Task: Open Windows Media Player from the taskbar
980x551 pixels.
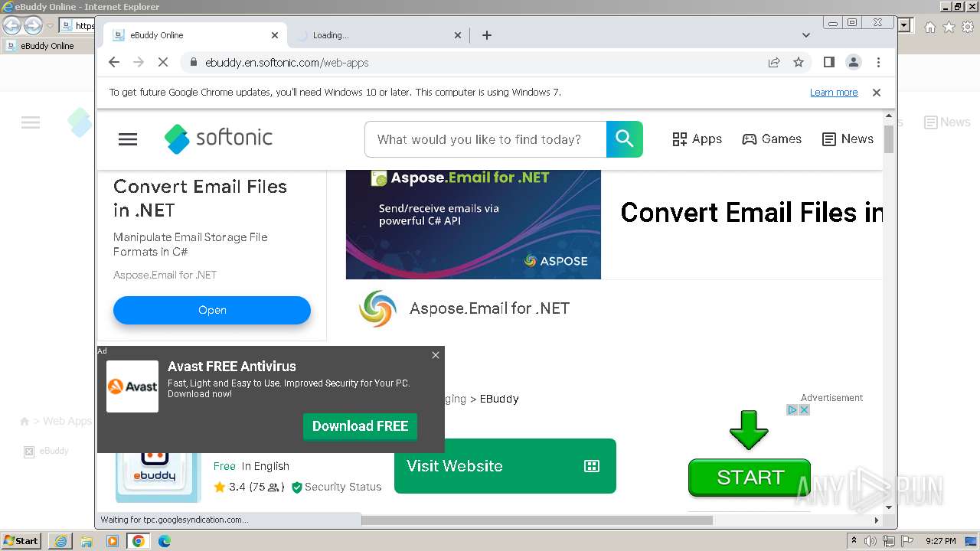Action: pyautogui.click(x=113, y=541)
